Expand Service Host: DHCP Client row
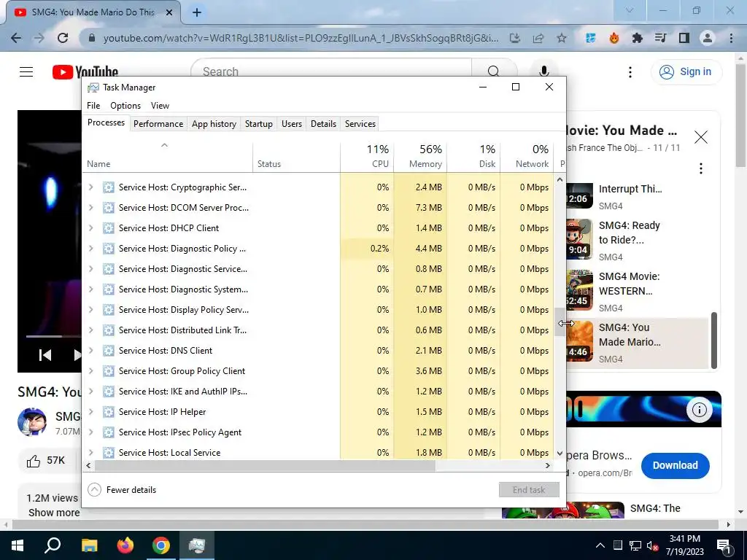Image resolution: width=747 pixels, height=560 pixels. coord(91,228)
